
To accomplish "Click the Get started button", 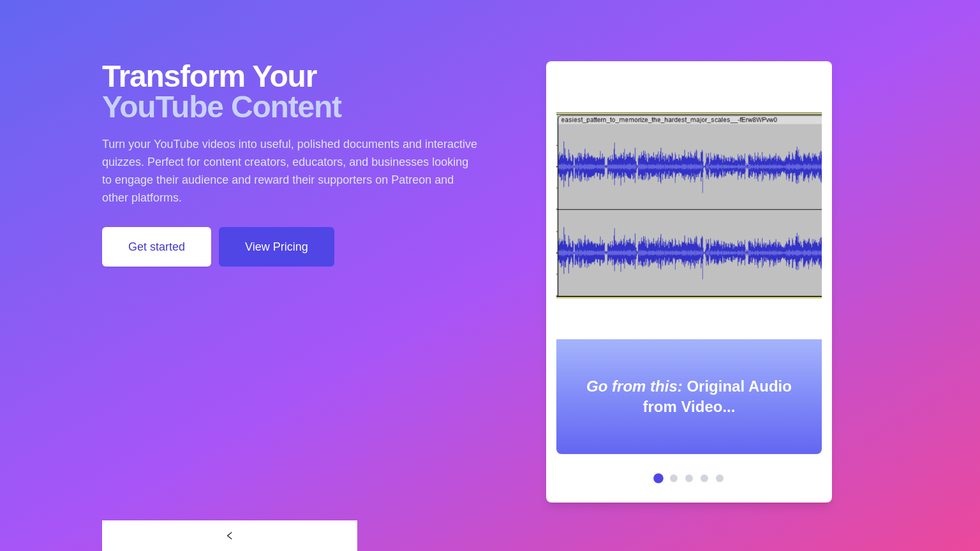I will [x=156, y=247].
